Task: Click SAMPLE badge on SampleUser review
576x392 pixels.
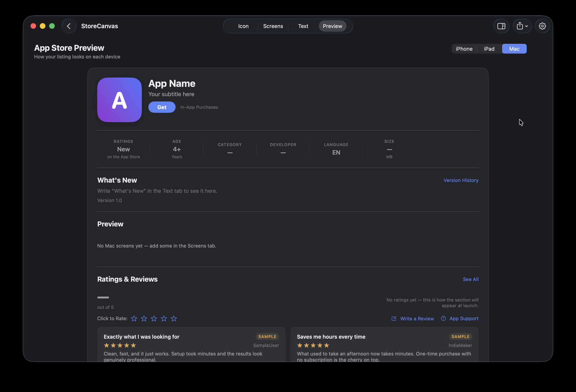Action: pos(267,337)
